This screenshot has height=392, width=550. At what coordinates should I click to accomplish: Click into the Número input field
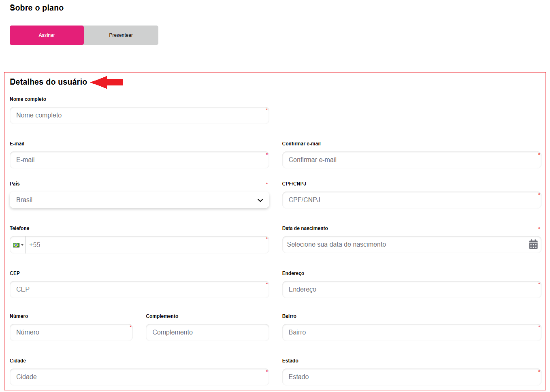(71, 332)
